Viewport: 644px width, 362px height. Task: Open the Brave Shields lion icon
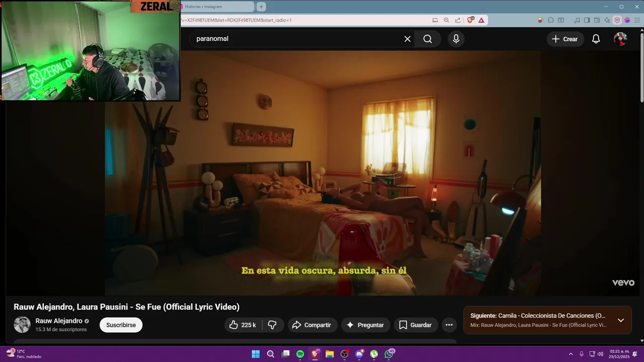470,20
